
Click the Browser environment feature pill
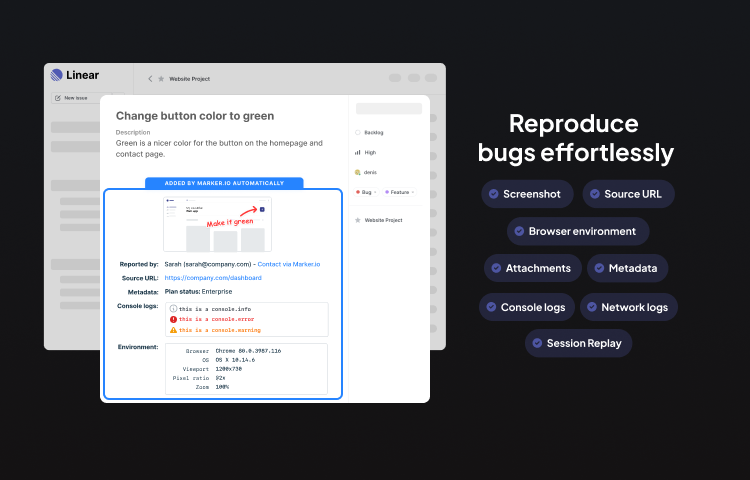[x=578, y=231]
